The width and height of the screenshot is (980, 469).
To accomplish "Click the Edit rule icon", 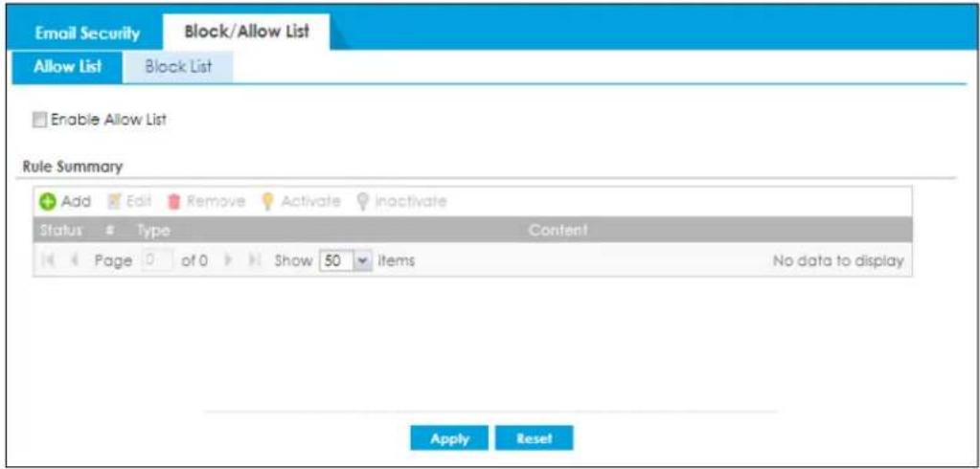I will [113, 201].
